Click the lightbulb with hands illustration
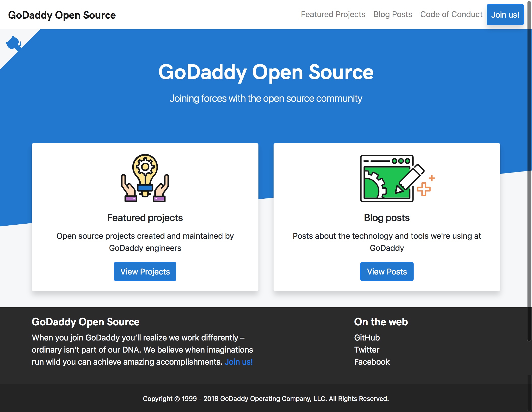 click(145, 178)
